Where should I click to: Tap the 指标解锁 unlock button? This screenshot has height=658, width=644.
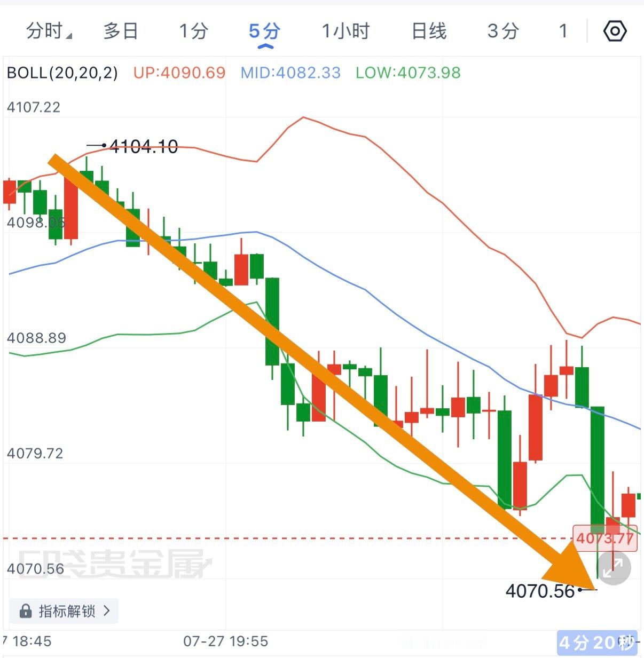click(64, 611)
